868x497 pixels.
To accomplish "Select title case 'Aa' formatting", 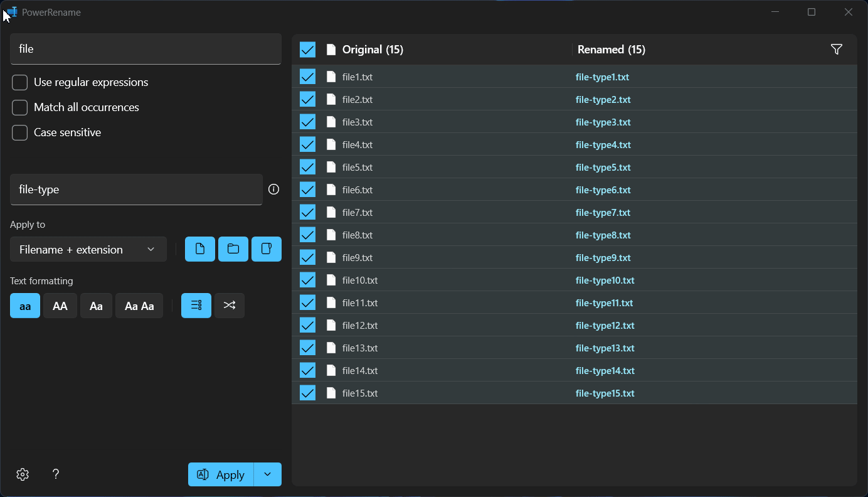I will 96,306.
